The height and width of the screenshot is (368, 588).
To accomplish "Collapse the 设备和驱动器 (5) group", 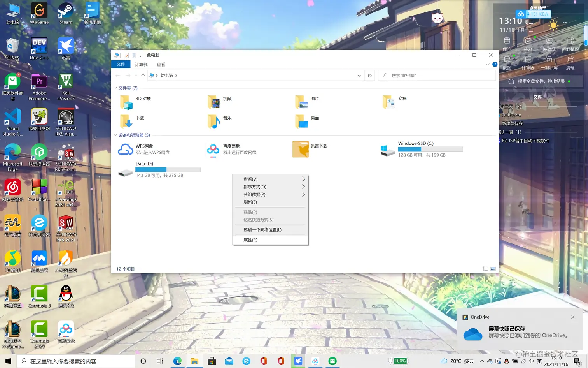I will (x=115, y=135).
